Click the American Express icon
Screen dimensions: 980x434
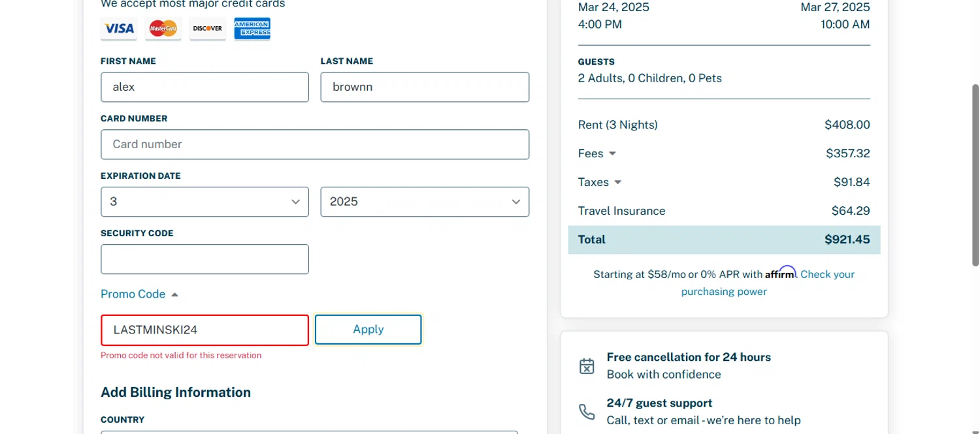coord(252,29)
